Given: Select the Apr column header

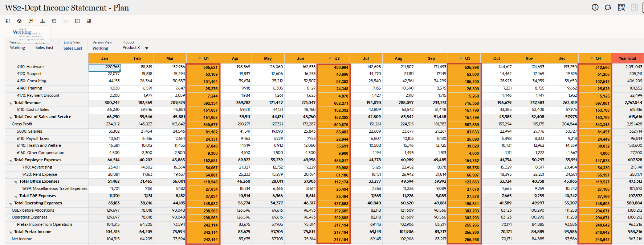Looking at the screenshot, I should (235, 58).
